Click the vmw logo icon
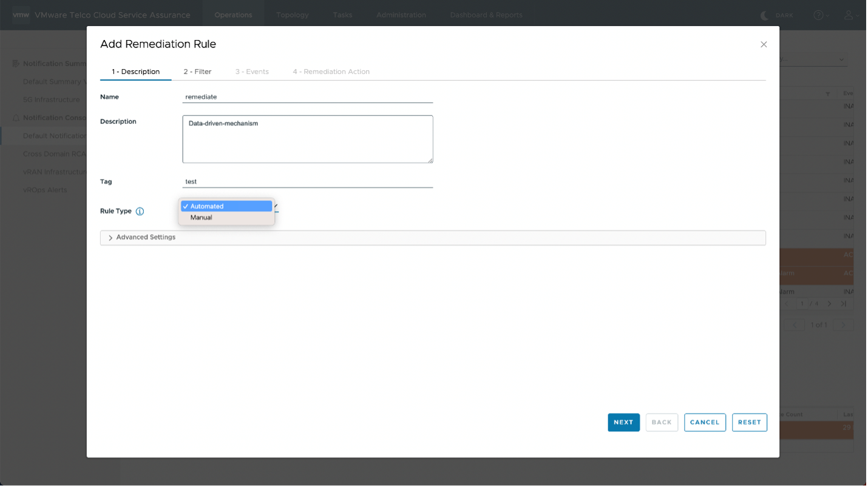 [21, 15]
